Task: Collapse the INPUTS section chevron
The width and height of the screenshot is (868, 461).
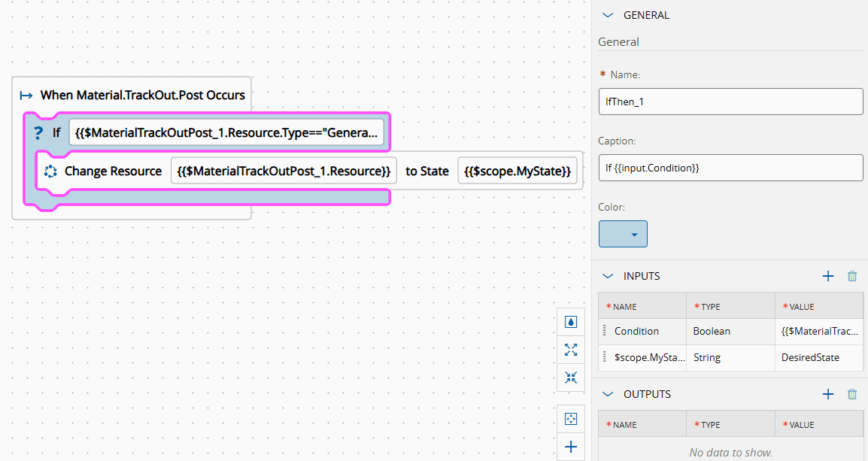Action: click(x=608, y=276)
